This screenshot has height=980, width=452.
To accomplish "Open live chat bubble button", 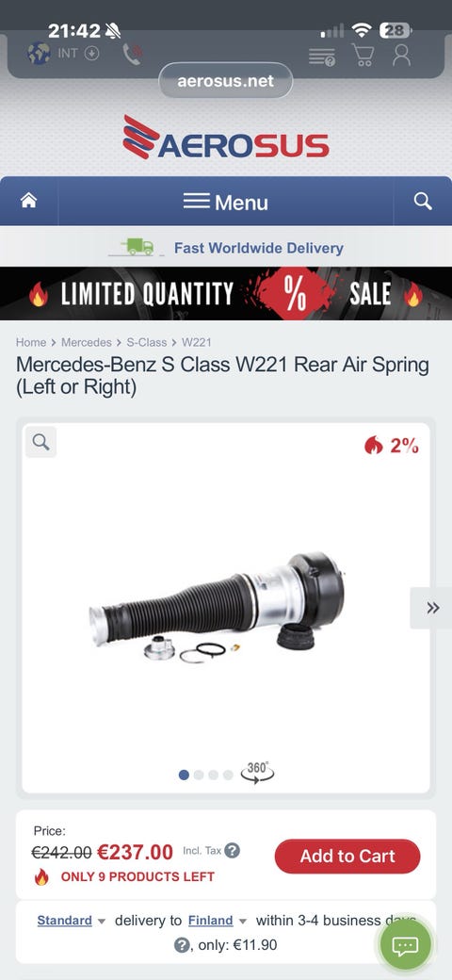I will coord(405,944).
